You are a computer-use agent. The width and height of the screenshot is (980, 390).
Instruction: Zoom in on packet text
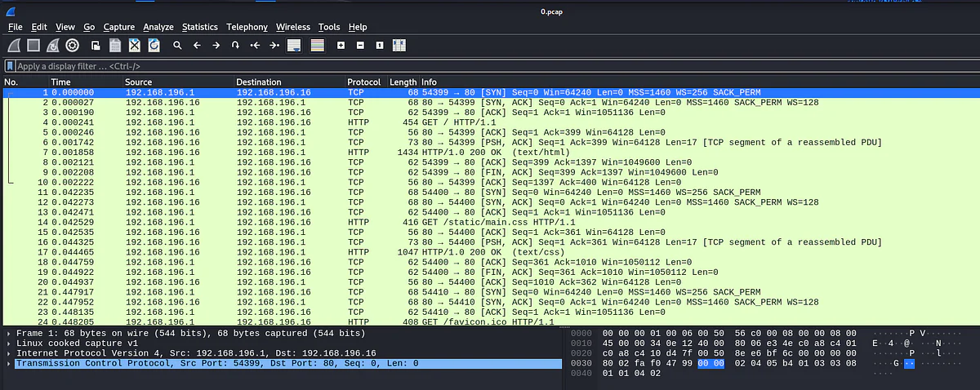click(x=341, y=46)
